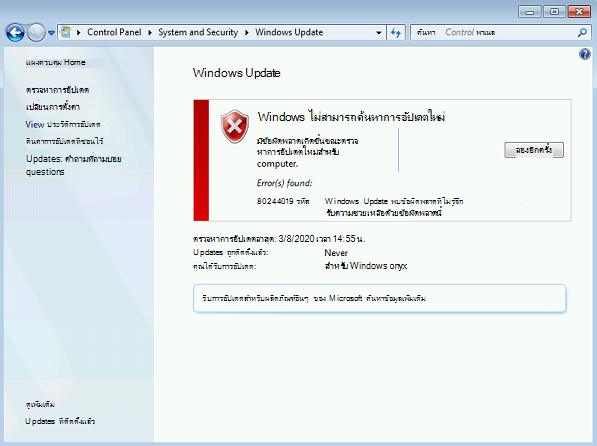Go back with the blue back arrow

[x=15, y=33]
